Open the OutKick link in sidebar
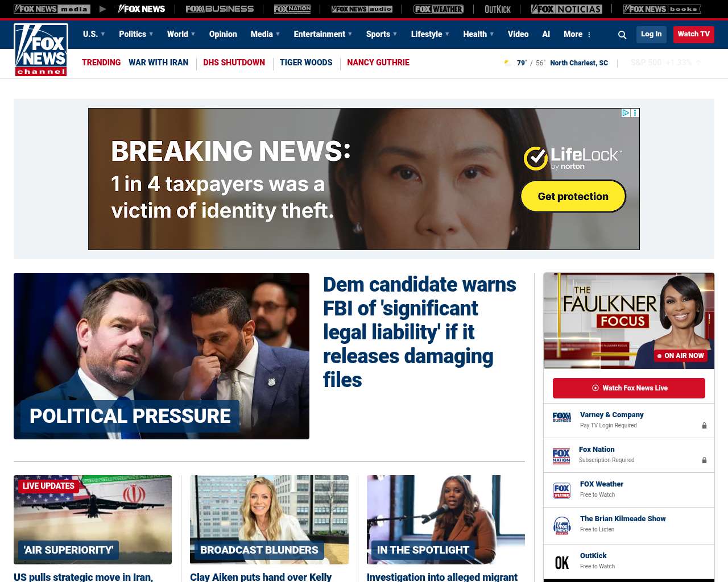Image resolution: width=728 pixels, height=582 pixels. pos(593,556)
